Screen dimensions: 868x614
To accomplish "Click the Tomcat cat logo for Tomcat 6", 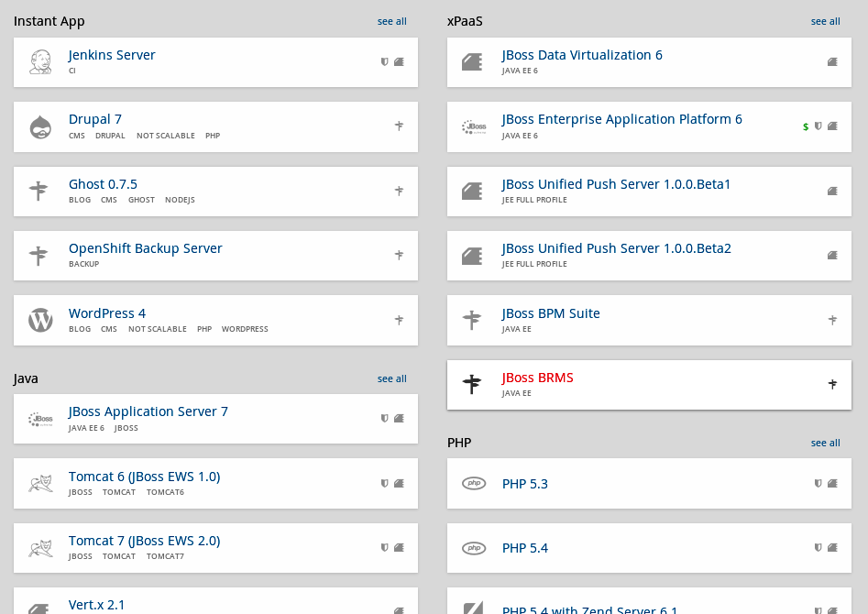I will coord(40,483).
